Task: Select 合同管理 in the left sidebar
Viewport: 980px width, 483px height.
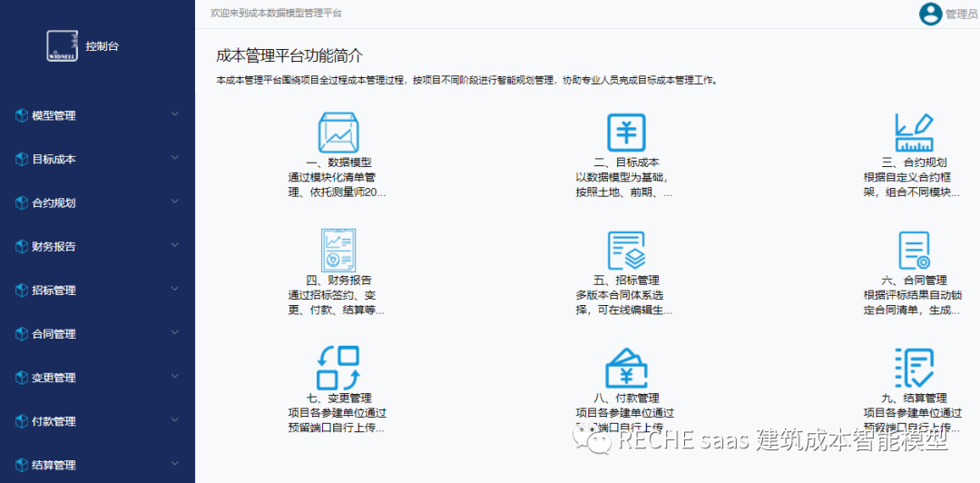Action: click(54, 334)
